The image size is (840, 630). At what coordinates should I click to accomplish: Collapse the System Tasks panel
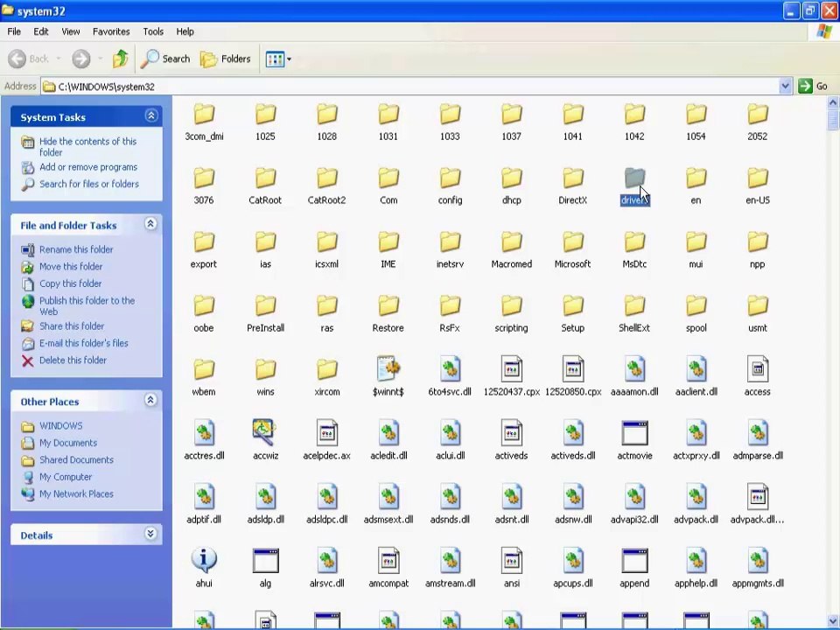(151, 115)
